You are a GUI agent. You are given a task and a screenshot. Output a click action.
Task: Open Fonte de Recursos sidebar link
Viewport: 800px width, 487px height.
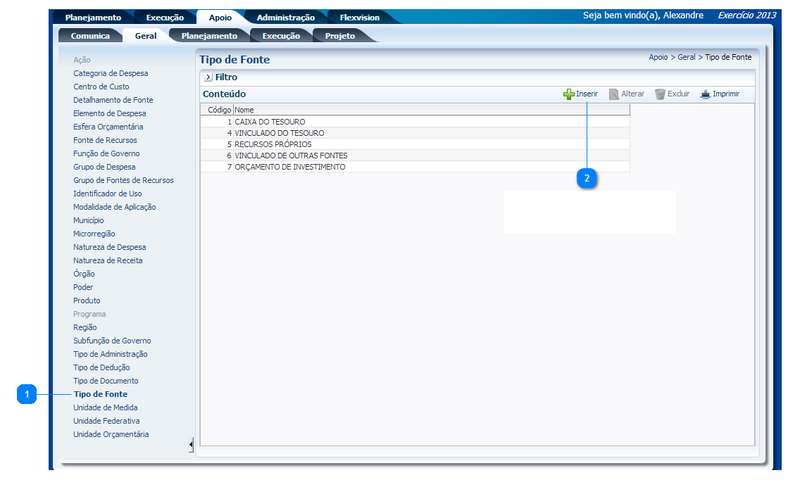click(106, 140)
